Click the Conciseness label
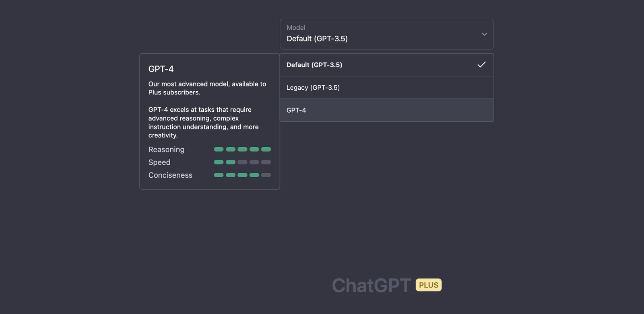Viewport: 644px width, 314px height. [x=170, y=175]
